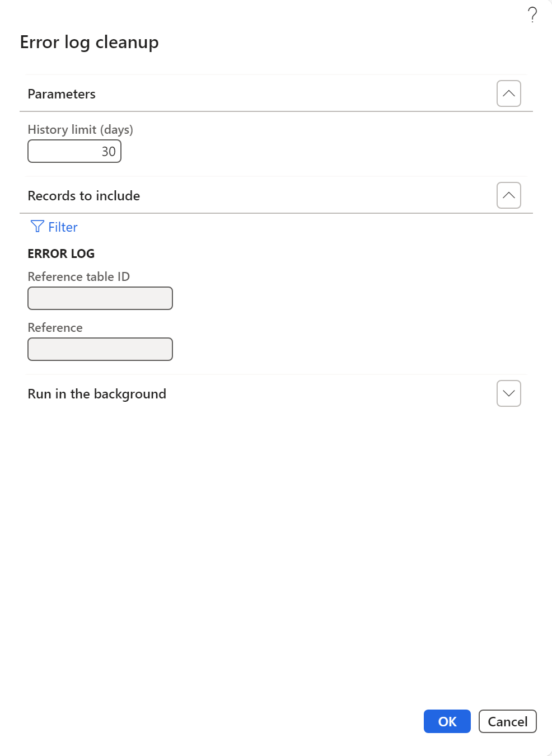Click the Records to include header text
This screenshot has height=756, width=552.
tap(84, 196)
